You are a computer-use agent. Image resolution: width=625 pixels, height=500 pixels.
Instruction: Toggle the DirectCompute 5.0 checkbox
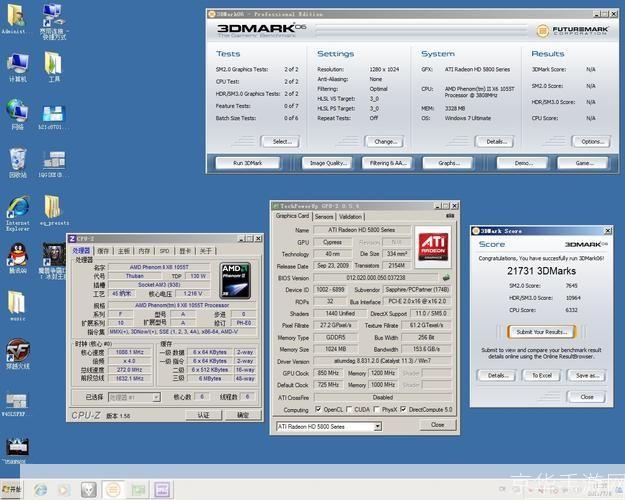[x=403, y=409]
